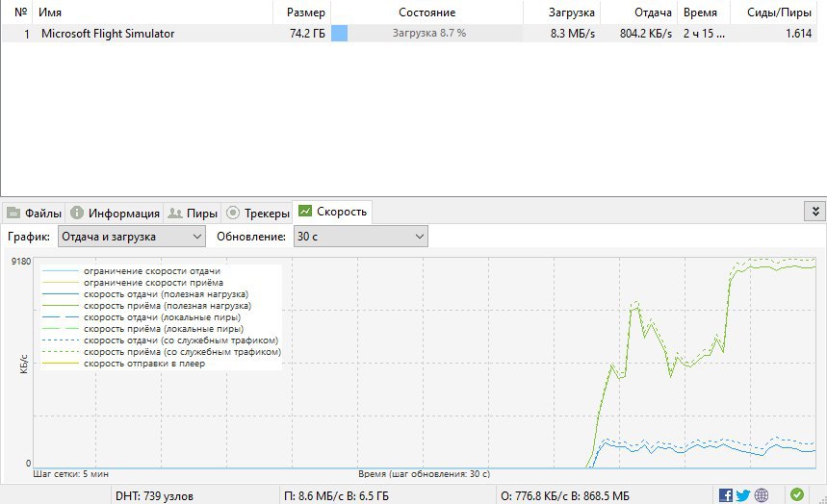The width and height of the screenshot is (827, 504).
Task: Open the График dropdown 'Отдача и загрузка'
Action: click(x=131, y=237)
